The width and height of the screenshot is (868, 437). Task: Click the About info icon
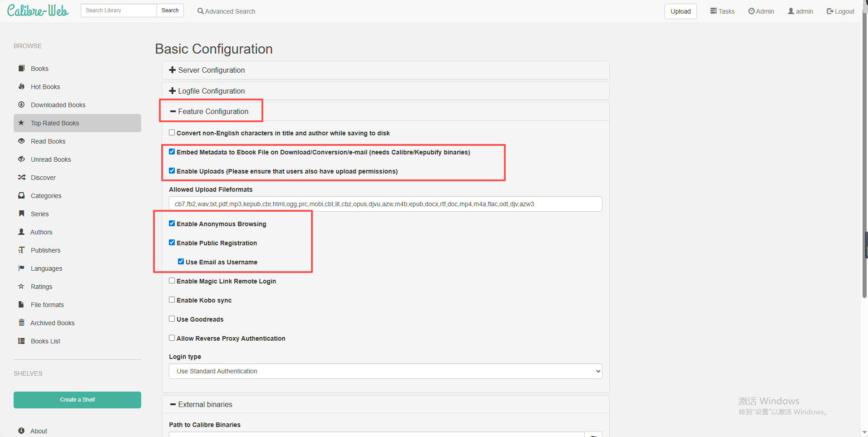coord(21,431)
